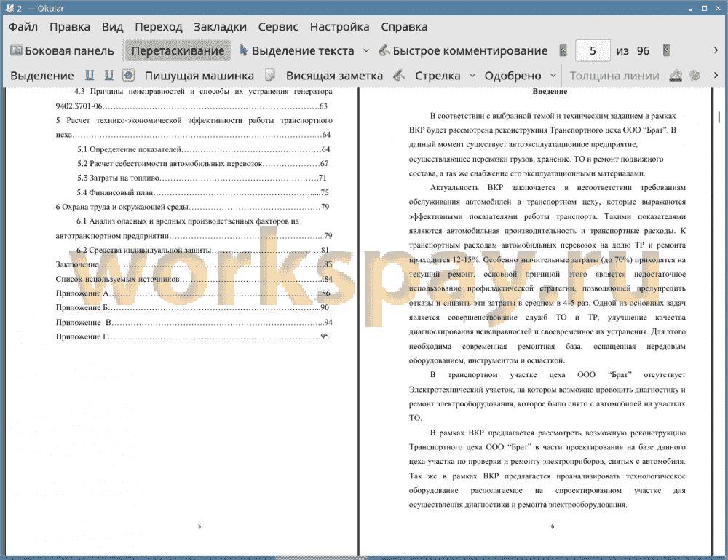
Task: Click the page number field showing 5
Action: pyautogui.click(x=593, y=51)
